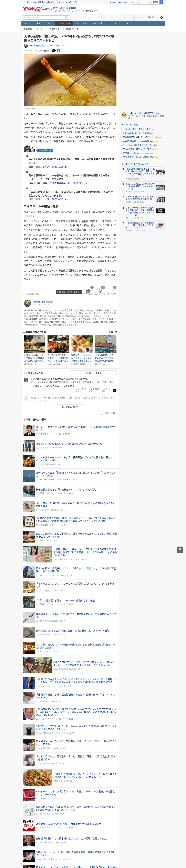The height and width of the screenshot is (868, 186).
Task: Select the クリエイター sub-tab
Action: (55, 29)
